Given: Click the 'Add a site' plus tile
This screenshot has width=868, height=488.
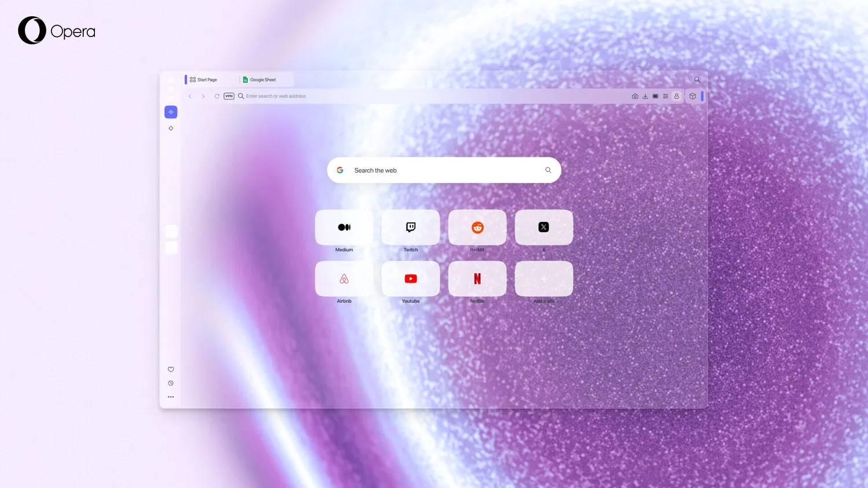Looking at the screenshot, I should click(544, 278).
